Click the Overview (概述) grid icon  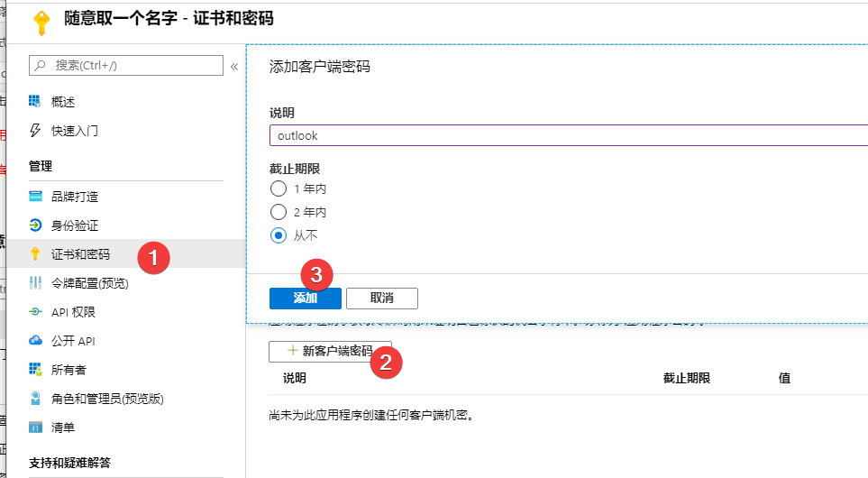pyautogui.click(x=35, y=101)
